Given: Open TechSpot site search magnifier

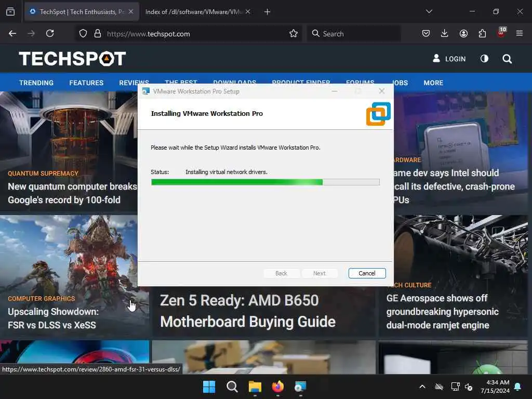Looking at the screenshot, I should [x=507, y=59].
